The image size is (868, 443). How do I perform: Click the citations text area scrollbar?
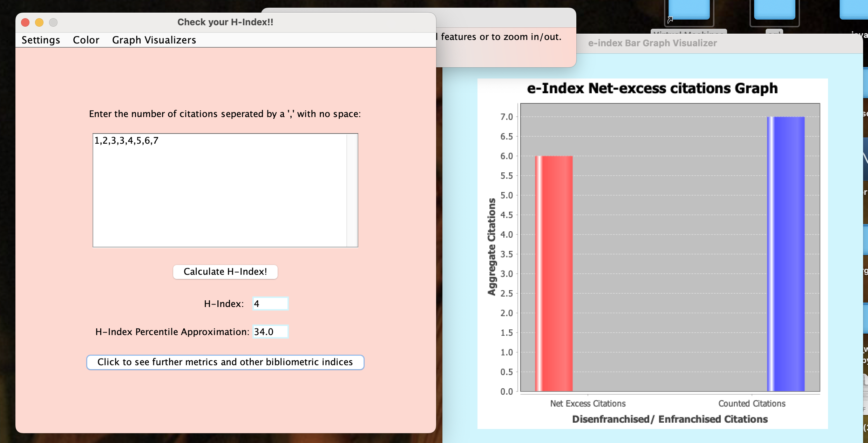click(x=352, y=190)
